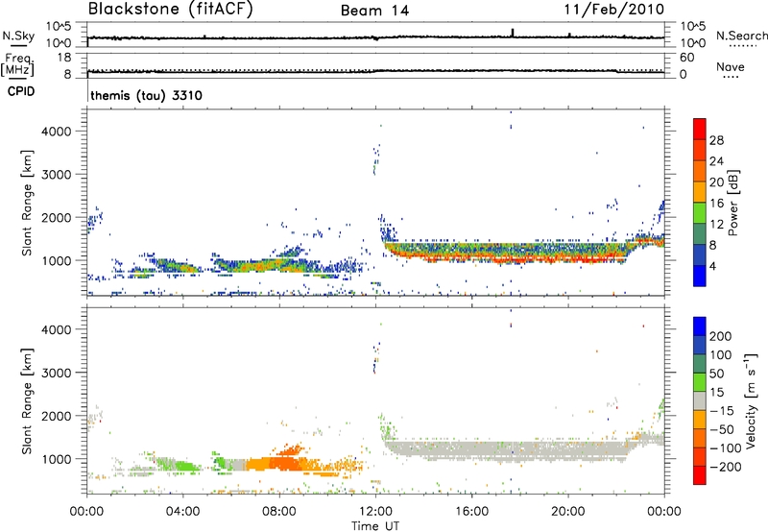Screen dimensions: 768x532
Task: Click the 'Slant Range [km]' label of the power panel
Action: tap(27, 204)
